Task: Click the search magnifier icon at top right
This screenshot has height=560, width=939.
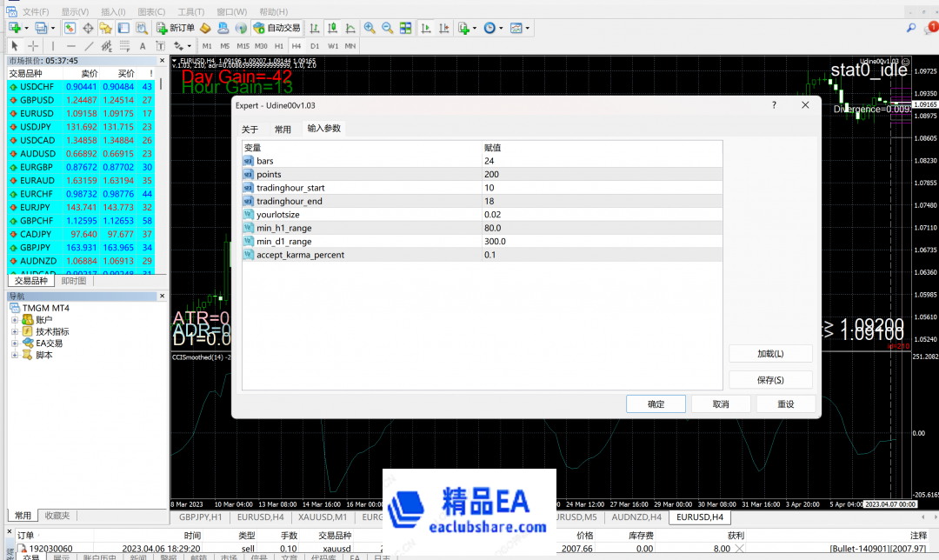Action: pos(911,28)
